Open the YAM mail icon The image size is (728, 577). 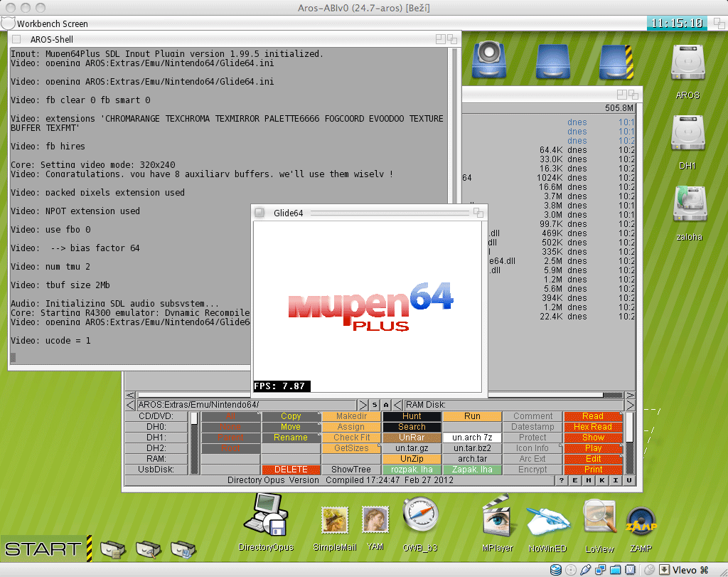coord(375,520)
